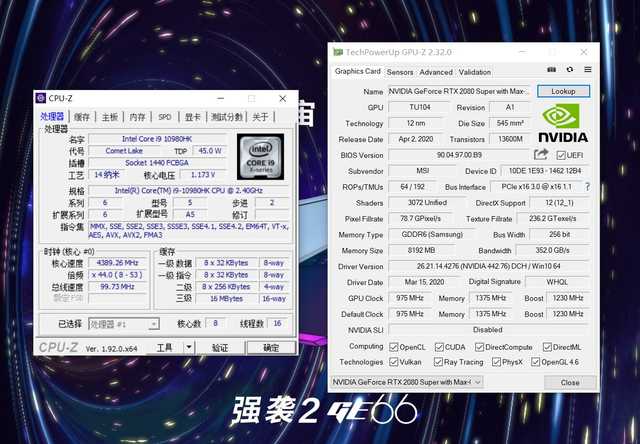The image size is (640, 444).
Task: Click the GPU-Z refresh icon
Action: click(570, 70)
